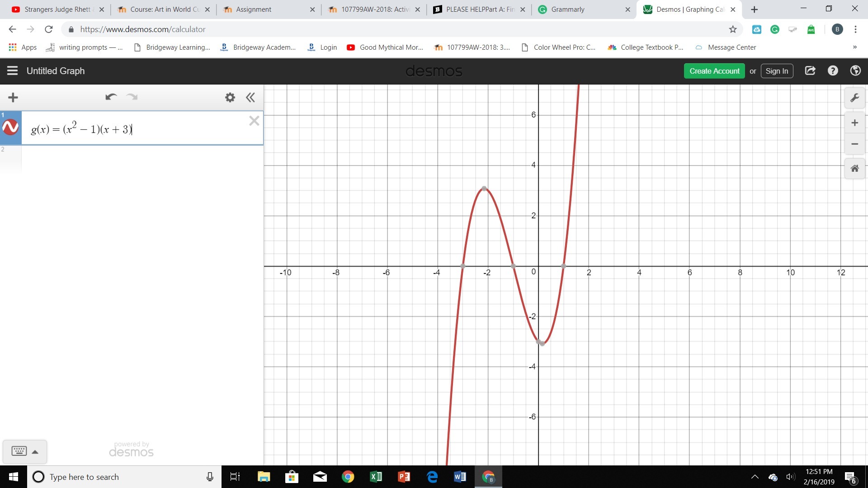Open the Desmos help question mark

[x=833, y=71]
